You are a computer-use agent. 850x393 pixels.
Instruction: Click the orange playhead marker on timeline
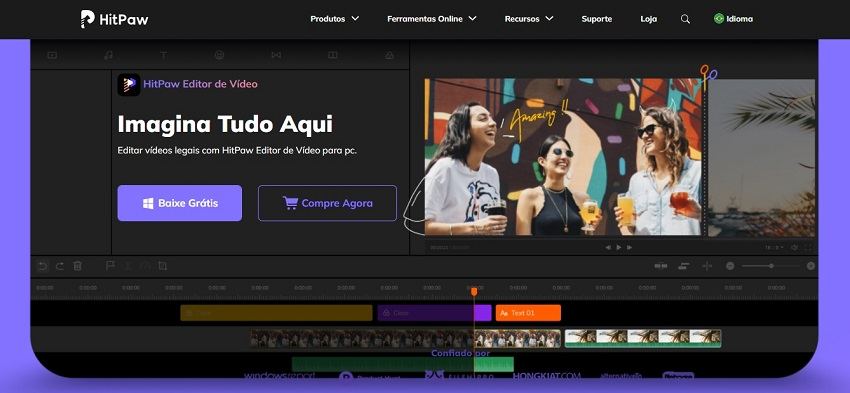click(x=474, y=292)
